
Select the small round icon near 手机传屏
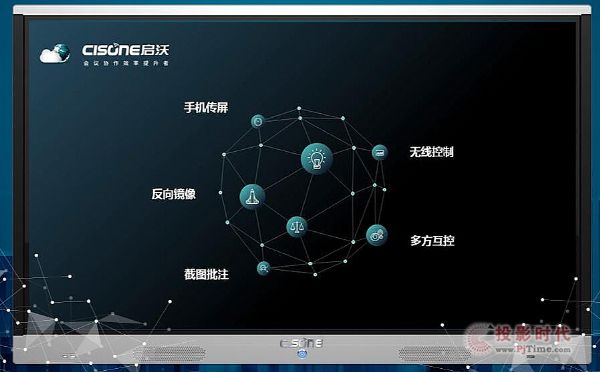click(x=258, y=121)
